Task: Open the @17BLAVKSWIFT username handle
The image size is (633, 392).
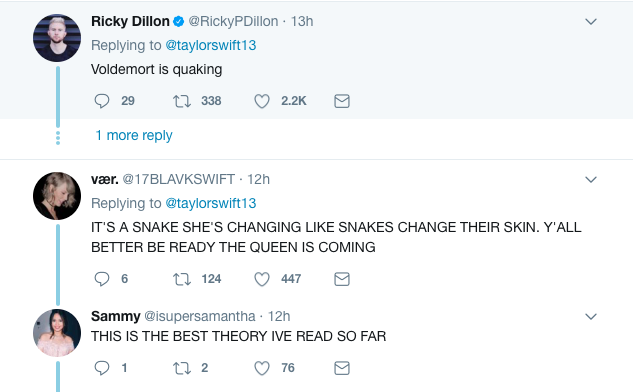Action: pos(178,179)
